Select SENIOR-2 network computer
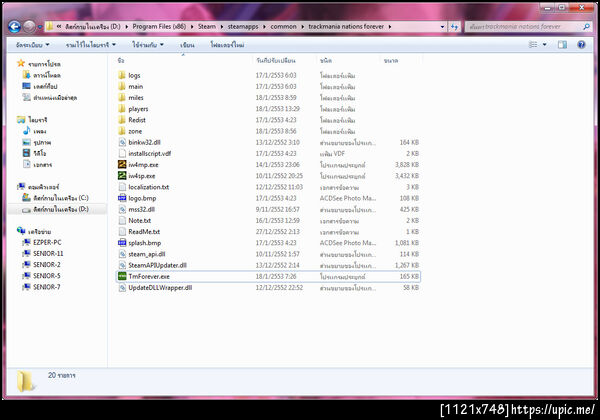Screen dimensions: 600x420 [x=41, y=265]
